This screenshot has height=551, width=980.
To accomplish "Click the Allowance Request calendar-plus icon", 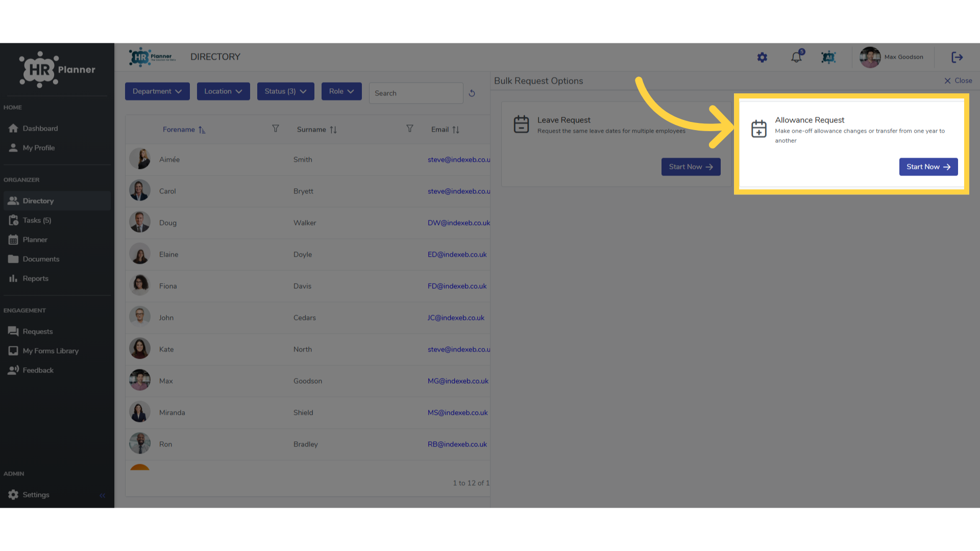I will coord(759,128).
